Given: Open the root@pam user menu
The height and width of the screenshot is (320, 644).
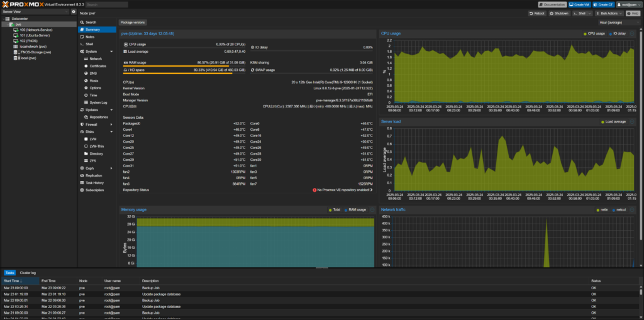Looking at the screenshot, I should (628, 4).
